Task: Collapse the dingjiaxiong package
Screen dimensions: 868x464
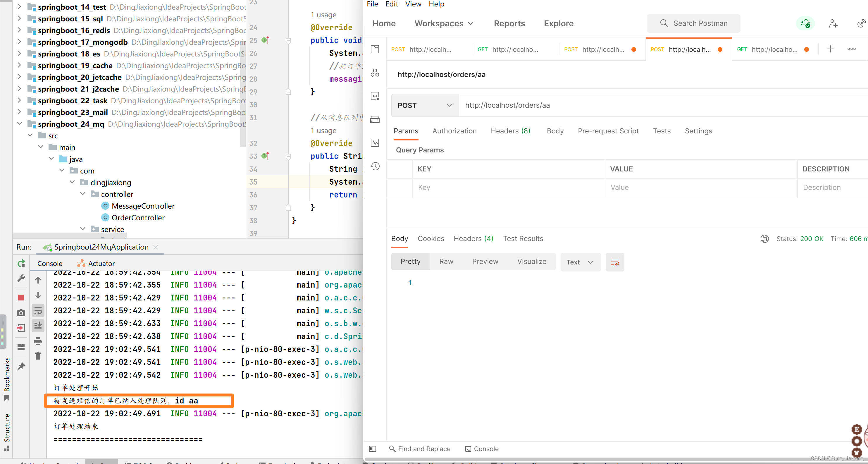Action: click(73, 182)
